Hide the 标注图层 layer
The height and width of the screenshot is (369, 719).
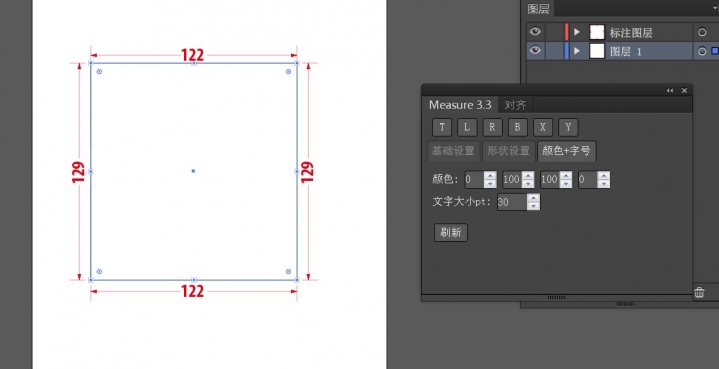[x=535, y=32]
